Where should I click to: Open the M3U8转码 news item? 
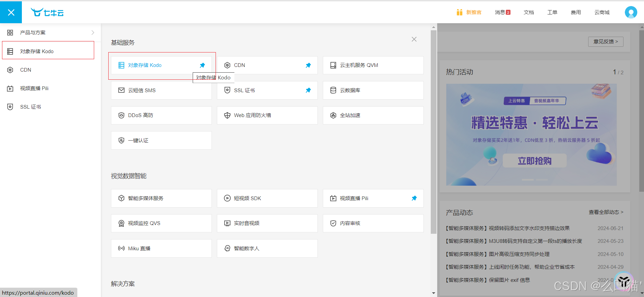click(514, 241)
